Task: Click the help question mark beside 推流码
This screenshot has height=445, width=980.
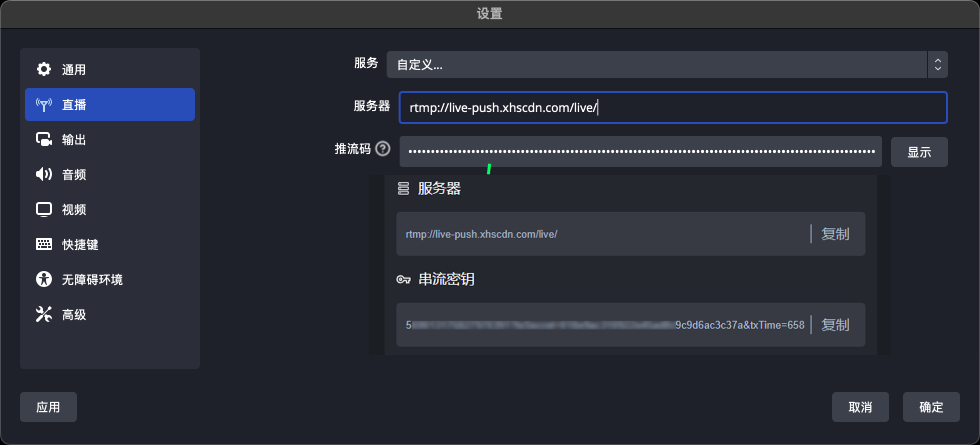Action: (383, 148)
